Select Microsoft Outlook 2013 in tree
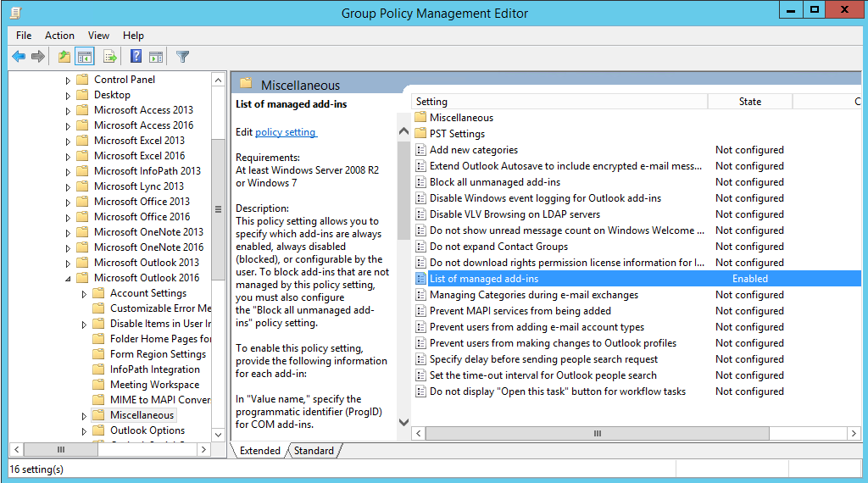868x483 pixels. point(146,263)
